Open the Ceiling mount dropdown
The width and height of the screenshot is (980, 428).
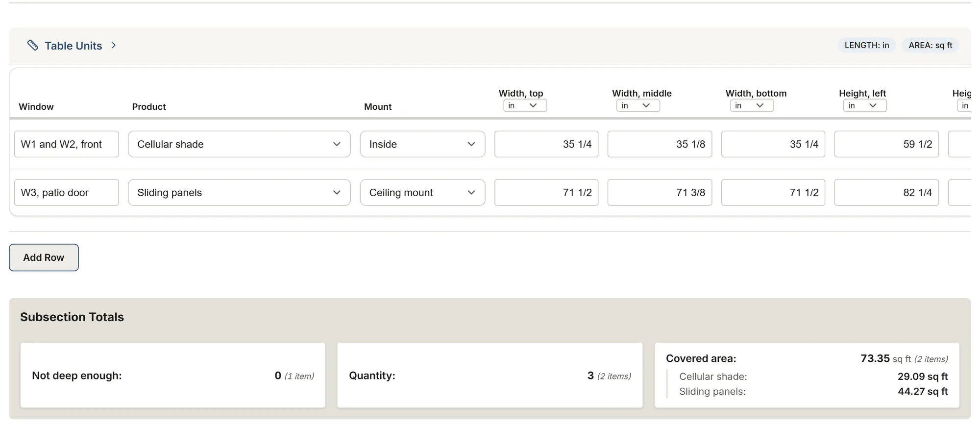pyautogui.click(x=422, y=192)
